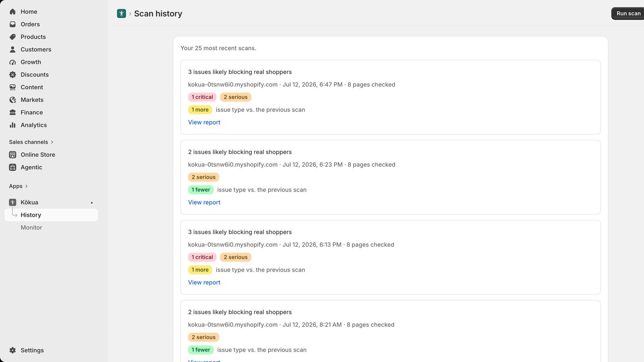Open the Settings link at sidebar bottom
This screenshot has width=644, height=362.
coord(32,350)
